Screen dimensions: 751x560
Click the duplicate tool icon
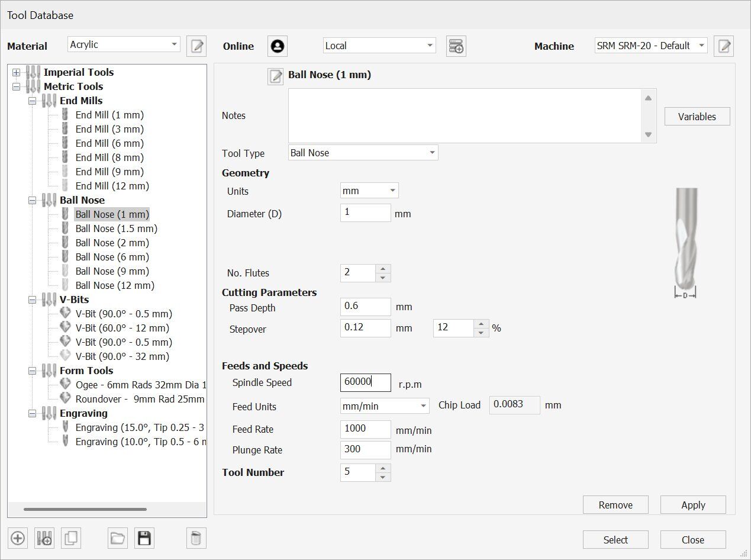[71, 538]
